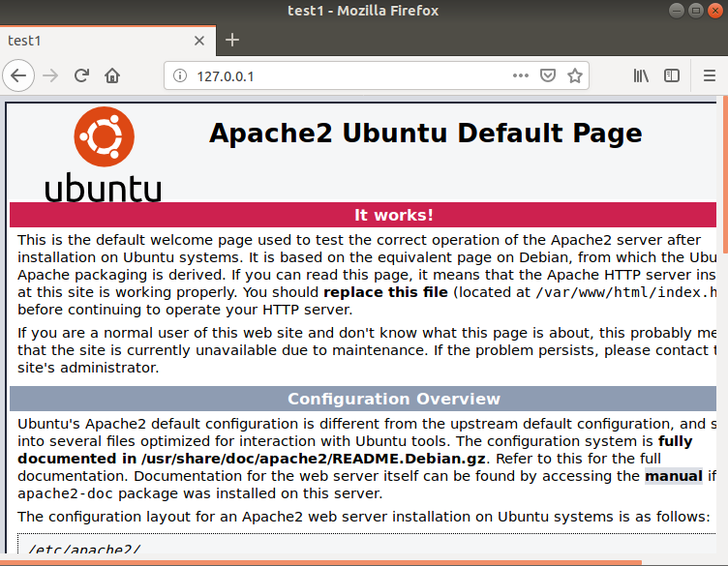Select the test1 tab

click(x=107, y=41)
